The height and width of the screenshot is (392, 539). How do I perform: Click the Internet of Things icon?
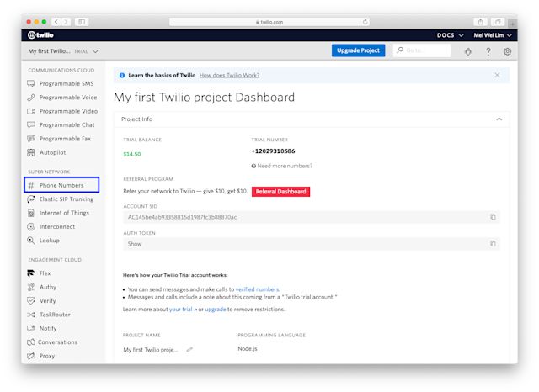(x=31, y=213)
